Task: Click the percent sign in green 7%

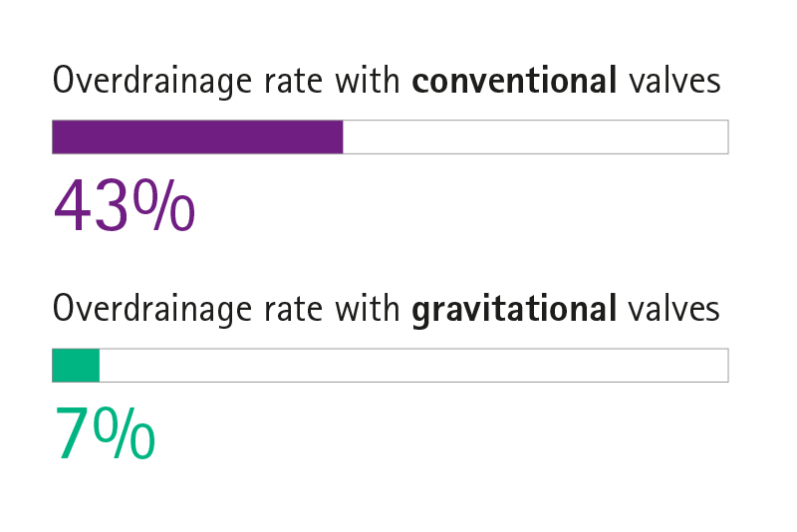Action: (124, 433)
